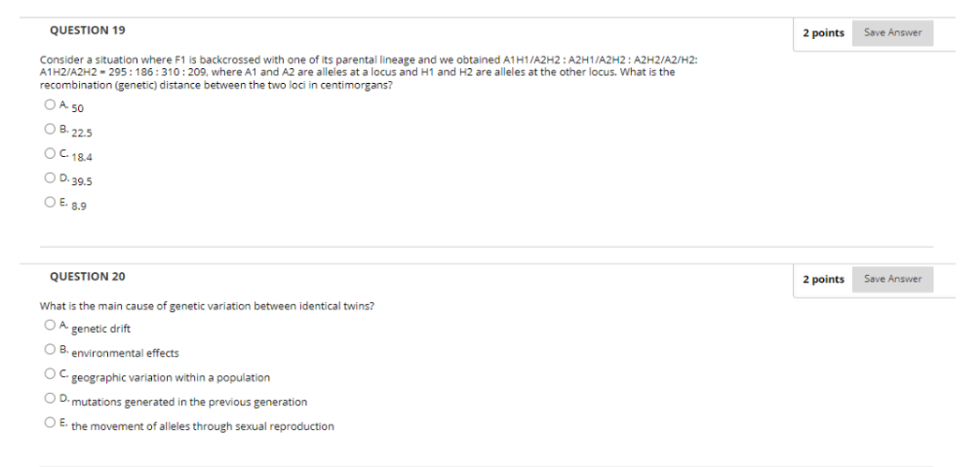Click the identical twins question text

207,306
